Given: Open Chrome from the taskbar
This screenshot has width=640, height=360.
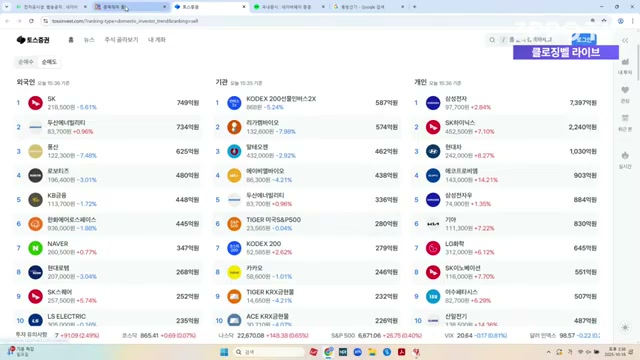Looking at the screenshot, I should pyautogui.click(x=328, y=352).
